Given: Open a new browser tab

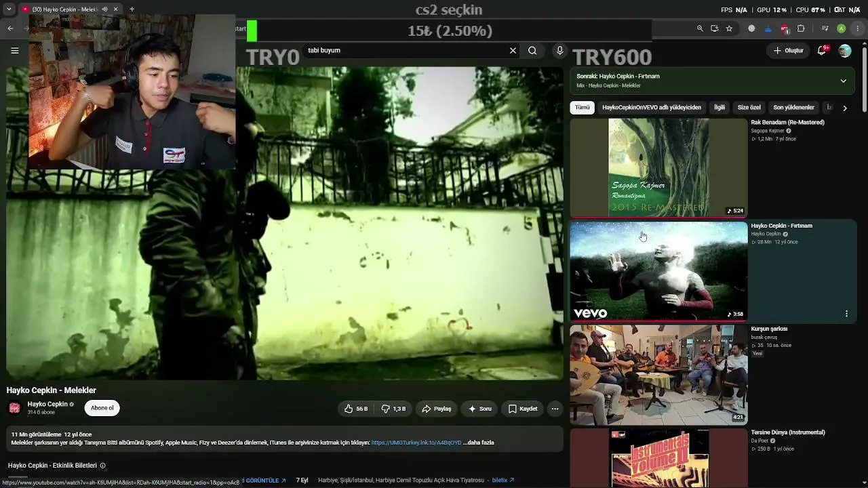Looking at the screenshot, I should [x=132, y=9].
